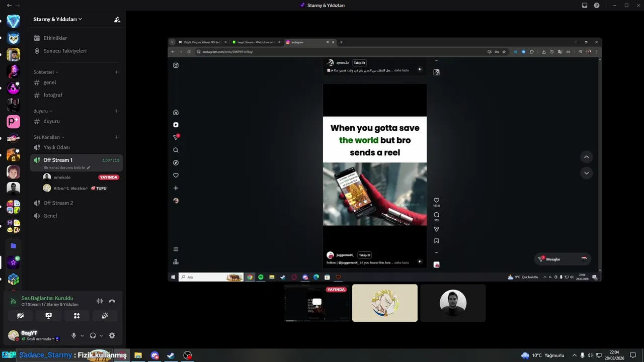The image size is (644, 362).
Task: Open Steam from Windows taskbar
Action: 171,355
